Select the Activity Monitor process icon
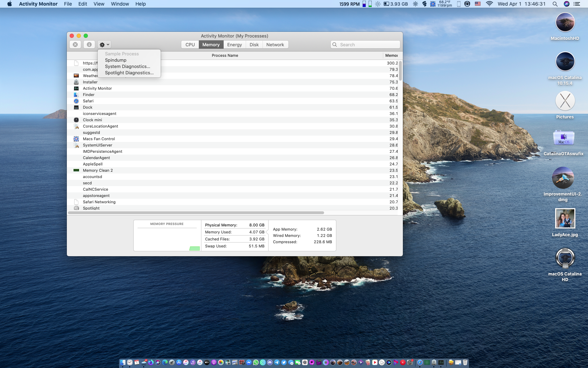This screenshot has width=588, height=368. 76,88
